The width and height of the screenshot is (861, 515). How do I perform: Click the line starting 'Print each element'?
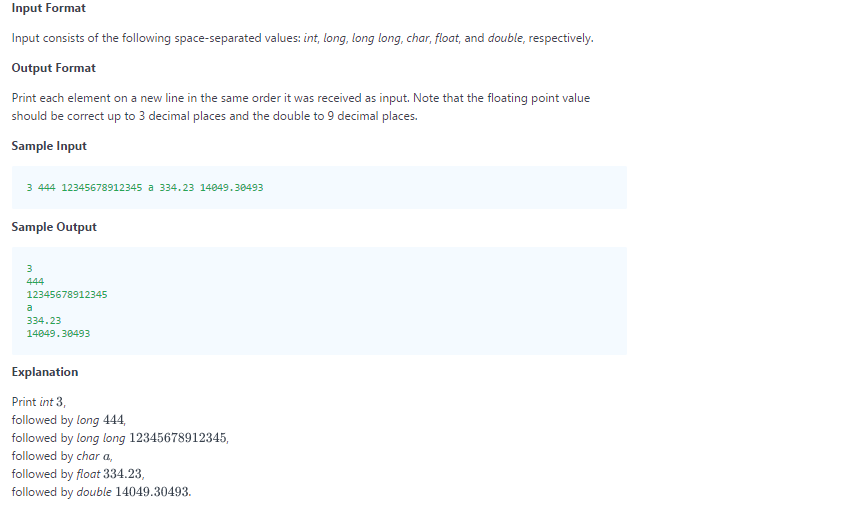point(300,98)
